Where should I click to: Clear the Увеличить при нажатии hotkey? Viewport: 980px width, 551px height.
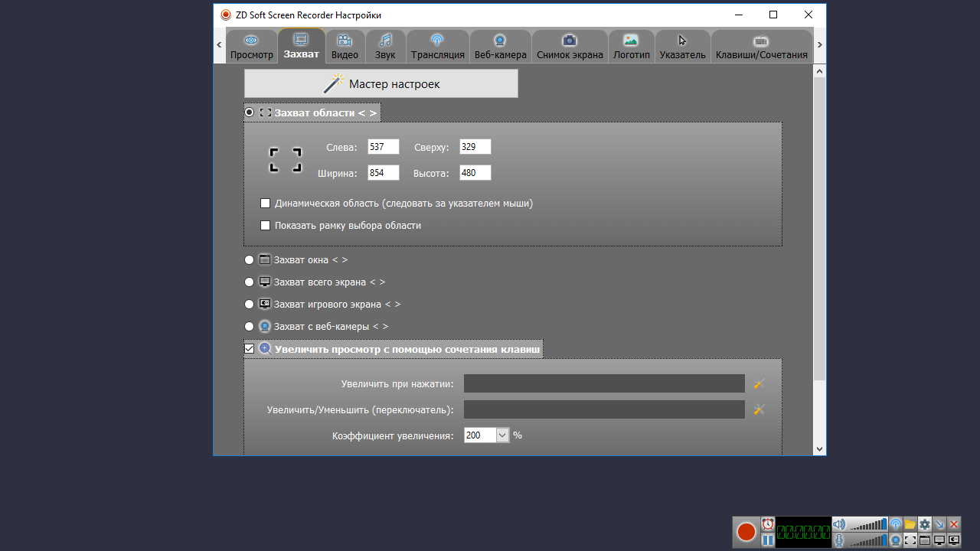pyautogui.click(x=759, y=383)
